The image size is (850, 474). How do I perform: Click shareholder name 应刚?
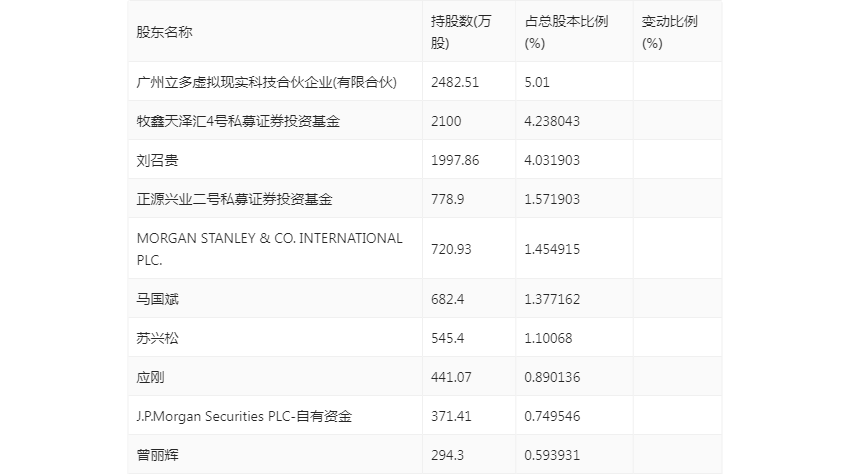pyautogui.click(x=150, y=377)
